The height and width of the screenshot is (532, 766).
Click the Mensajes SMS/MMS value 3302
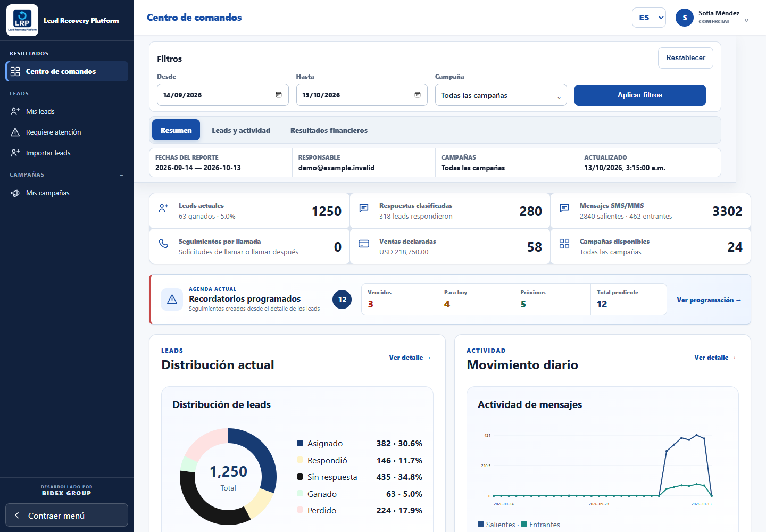tap(727, 211)
